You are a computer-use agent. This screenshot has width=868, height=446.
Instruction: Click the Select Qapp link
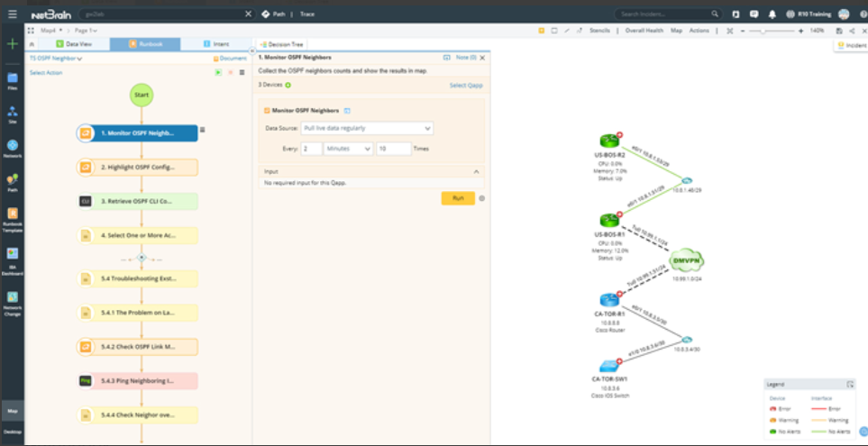point(466,86)
